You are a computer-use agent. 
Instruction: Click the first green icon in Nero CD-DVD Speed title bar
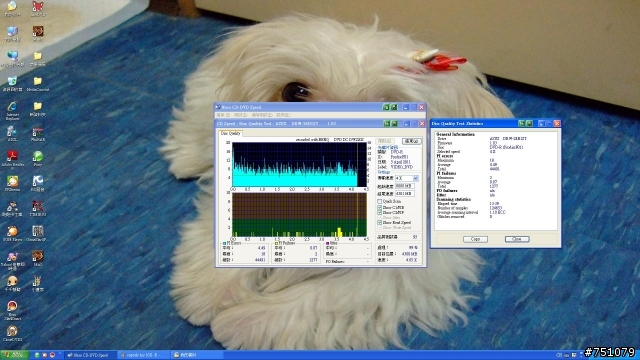pyautogui.click(x=386, y=107)
